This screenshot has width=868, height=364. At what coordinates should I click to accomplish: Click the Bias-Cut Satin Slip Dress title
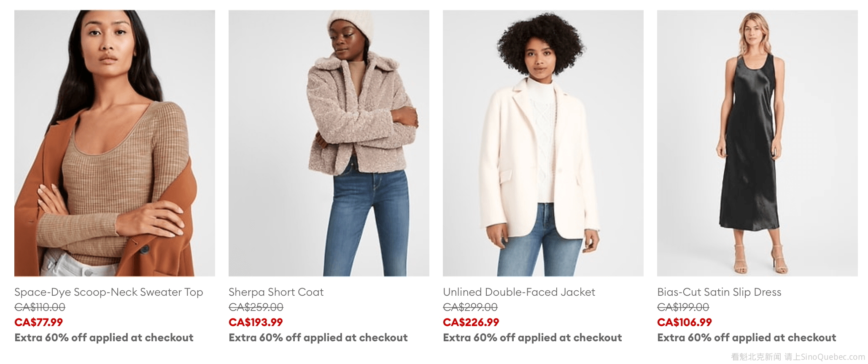click(x=719, y=292)
